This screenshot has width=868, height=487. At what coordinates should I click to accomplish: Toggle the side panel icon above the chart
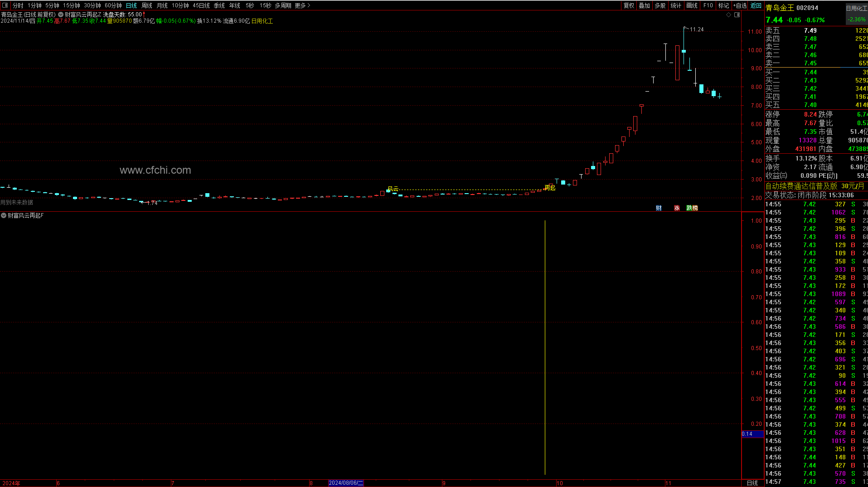737,15
